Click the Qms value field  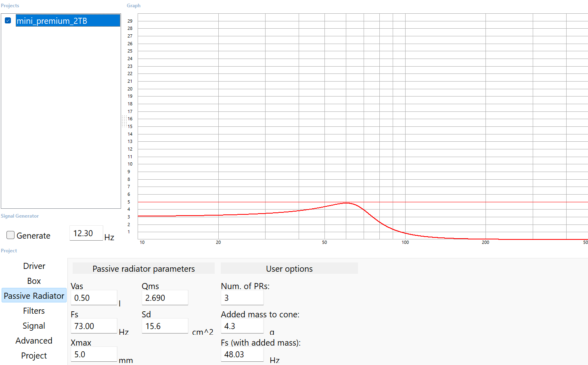[165, 298]
